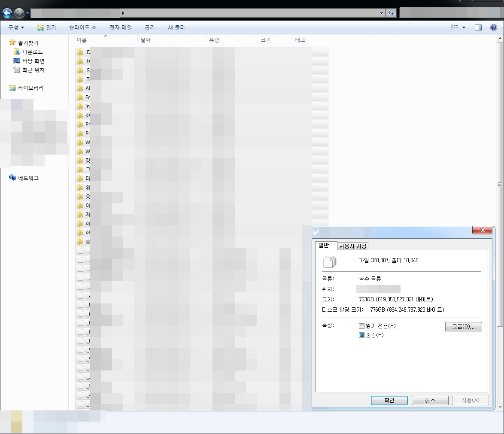The width and height of the screenshot is (504, 434).
Task: Sort by the 날짜 column header
Action: click(x=172, y=40)
